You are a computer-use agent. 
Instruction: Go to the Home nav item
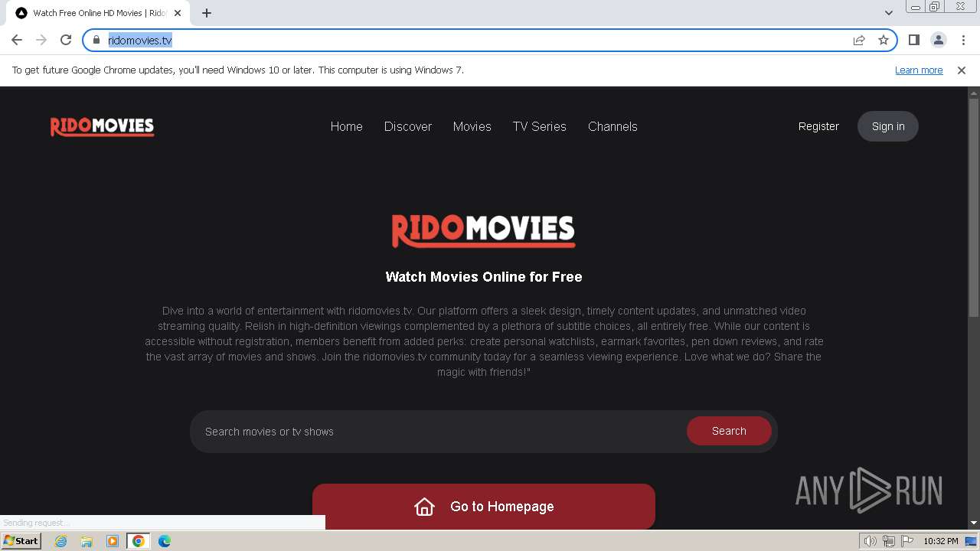[x=347, y=126]
